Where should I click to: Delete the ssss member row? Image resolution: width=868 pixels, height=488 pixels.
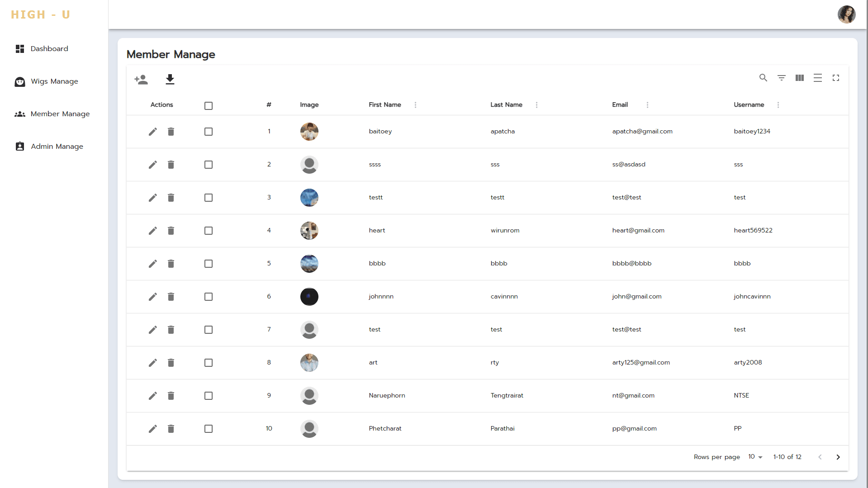pyautogui.click(x=171, y=165)
